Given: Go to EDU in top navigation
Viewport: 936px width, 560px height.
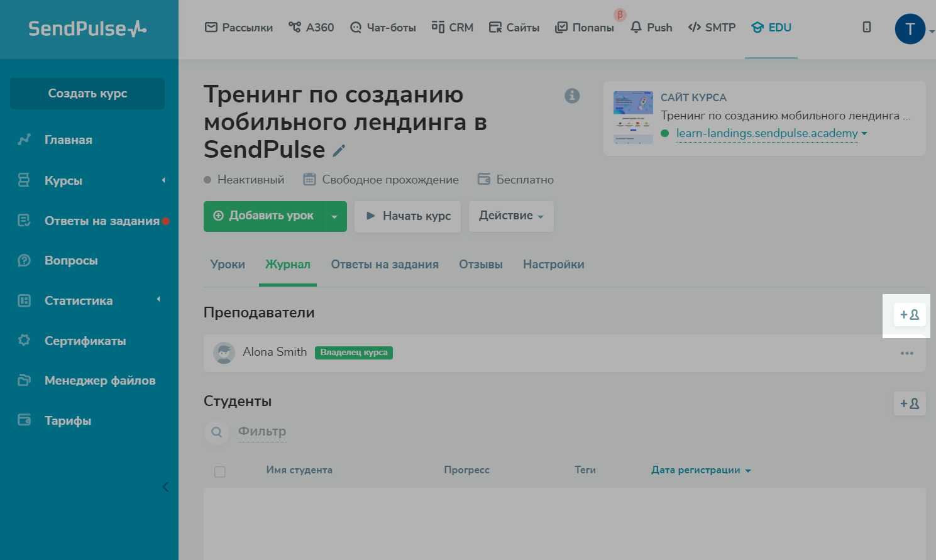Looking at the screenshot, I should click(x=771, y=28).
